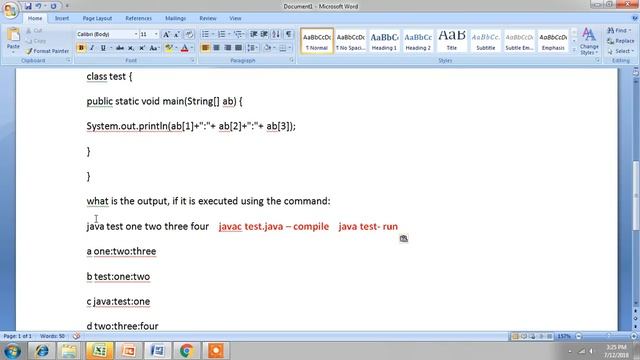The height and width of the screenshot is (360, 640).
Task: Open shading color dropdown
Action: (x=274, y=48)
